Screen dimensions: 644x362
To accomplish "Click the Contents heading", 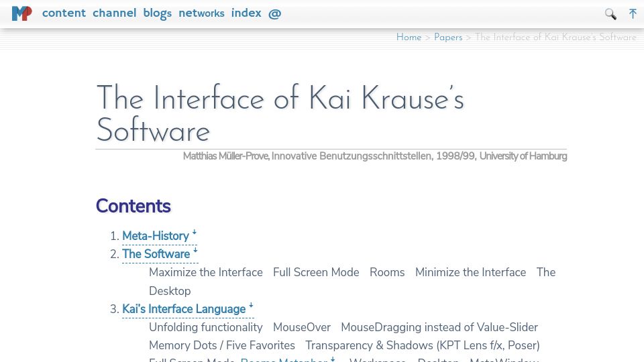I will tap(133, 206).
